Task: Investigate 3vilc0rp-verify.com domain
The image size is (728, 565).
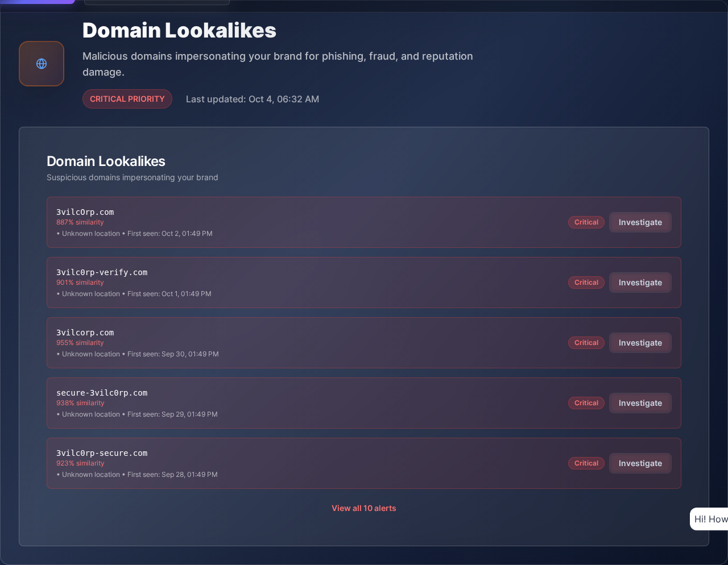Action: (x=640, y=282)
